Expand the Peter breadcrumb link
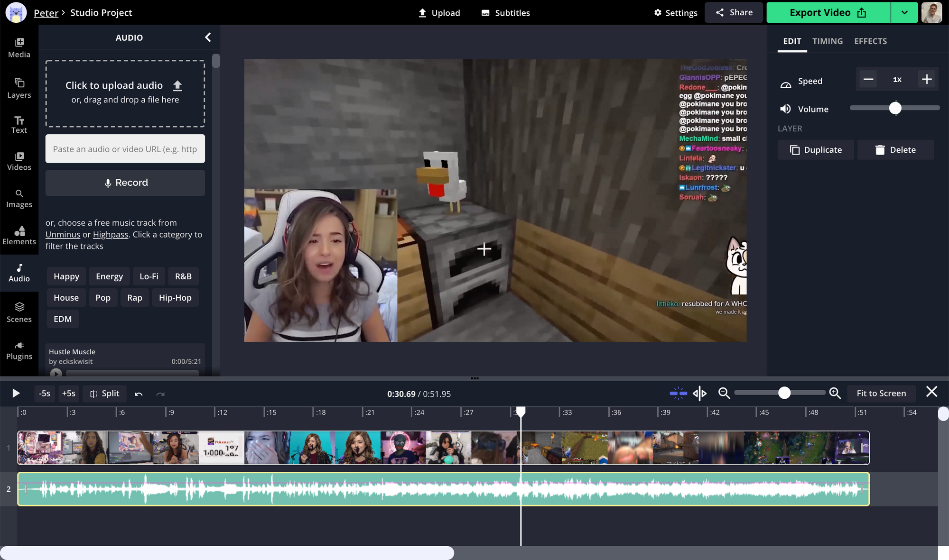The image size is (949, 560). point(46,12)
